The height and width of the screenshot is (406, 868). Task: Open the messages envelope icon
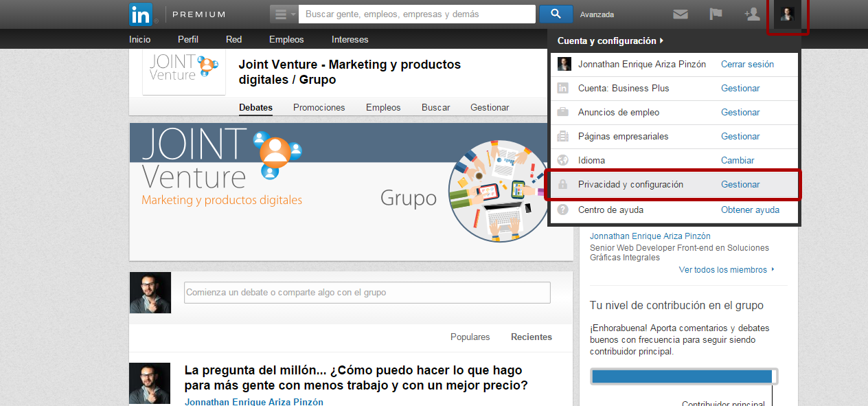point(681,14)
